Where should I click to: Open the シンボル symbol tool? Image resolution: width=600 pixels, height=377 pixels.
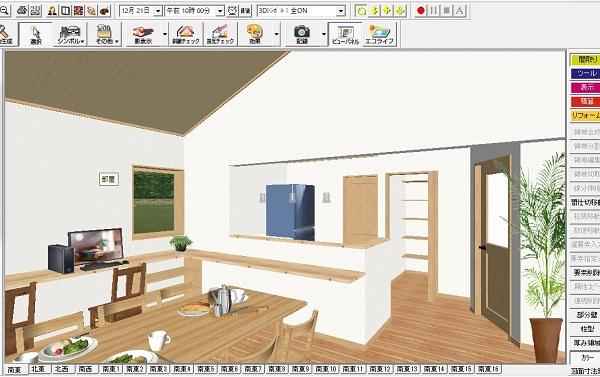71,34
